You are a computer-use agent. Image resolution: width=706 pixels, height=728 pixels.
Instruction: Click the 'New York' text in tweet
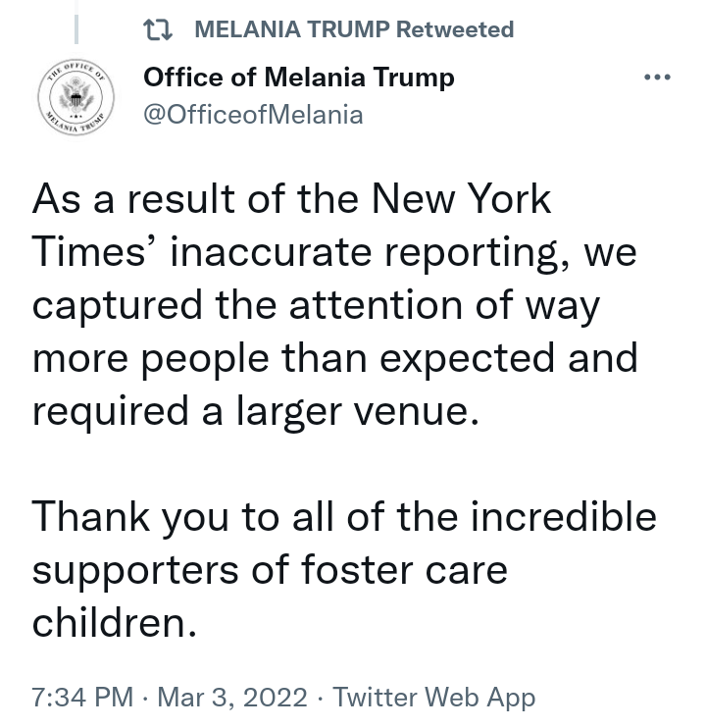[x=461, y=199]
